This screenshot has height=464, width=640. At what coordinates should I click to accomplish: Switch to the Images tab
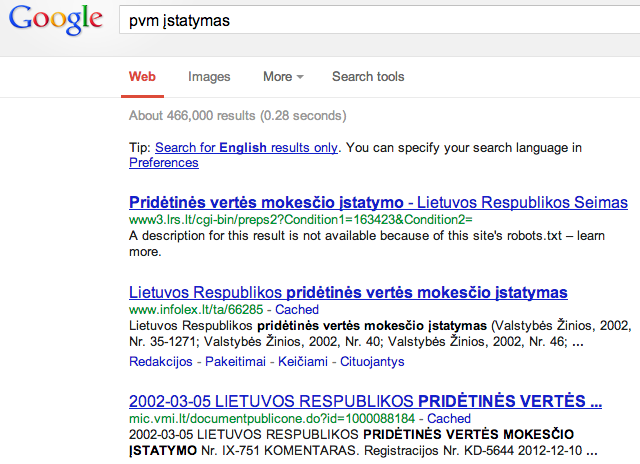(209, 77)
